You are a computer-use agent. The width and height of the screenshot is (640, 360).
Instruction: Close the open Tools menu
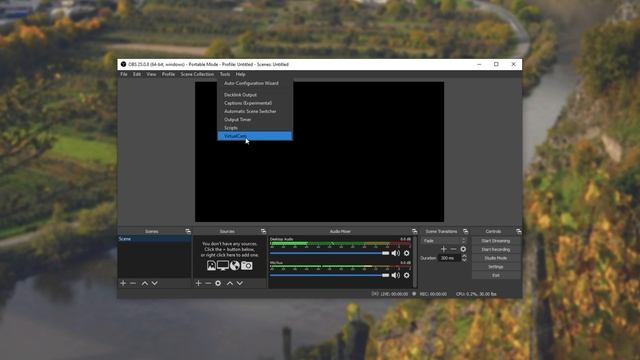[x=225, y=74]
